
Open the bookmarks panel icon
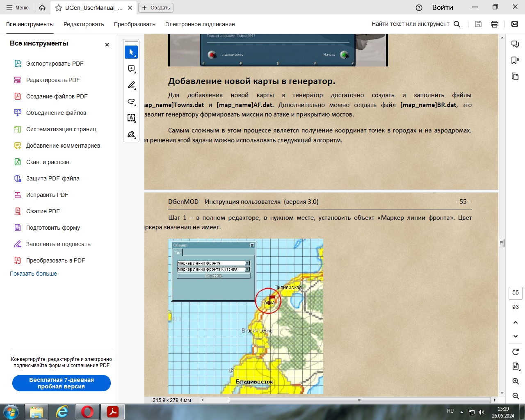pyautogui.click(x=515, y=60)
